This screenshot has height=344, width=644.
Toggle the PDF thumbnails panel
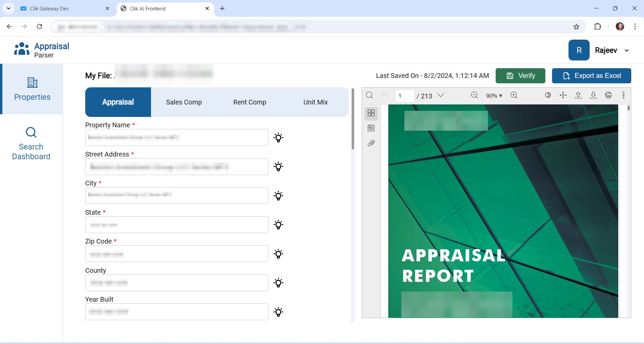point(371,113)
